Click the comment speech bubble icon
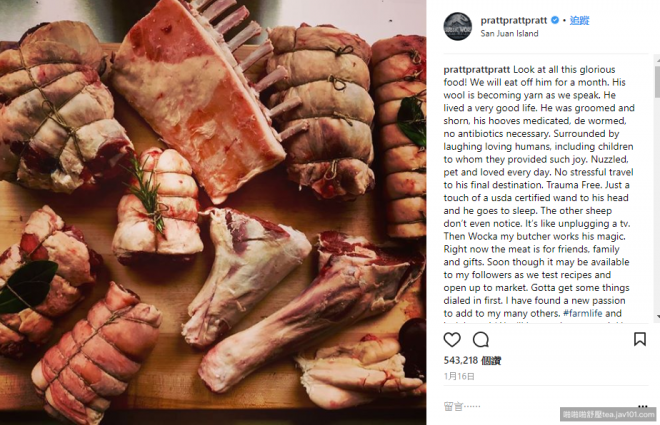The height and width of the screenshot is (425, 660). (x=481, y=339)
